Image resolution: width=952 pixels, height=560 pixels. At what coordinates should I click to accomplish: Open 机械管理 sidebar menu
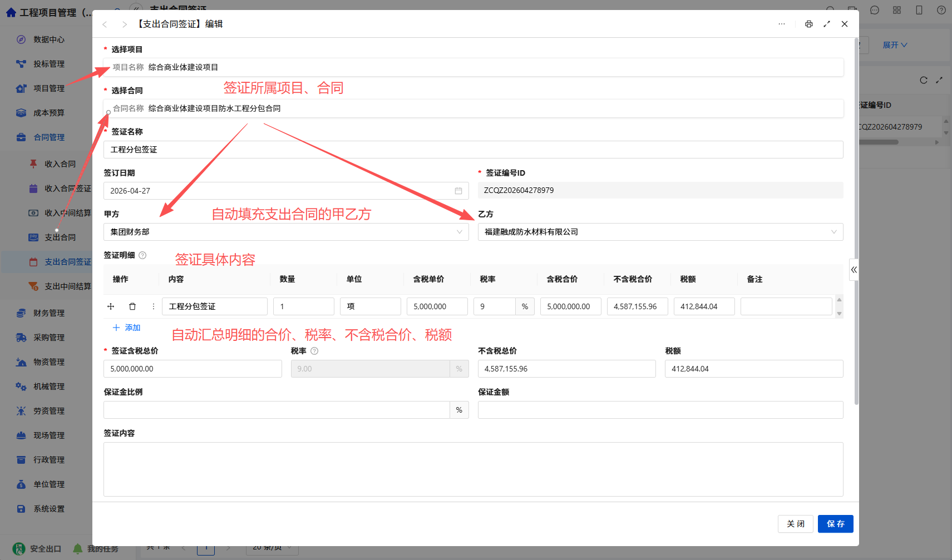[49, 386]
